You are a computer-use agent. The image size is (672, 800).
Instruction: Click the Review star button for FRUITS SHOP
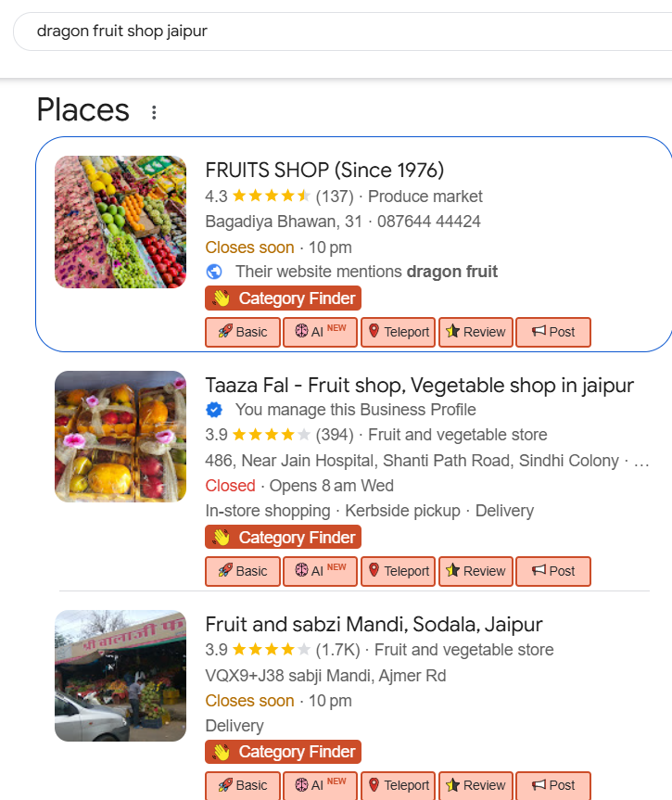pos(475,332)
